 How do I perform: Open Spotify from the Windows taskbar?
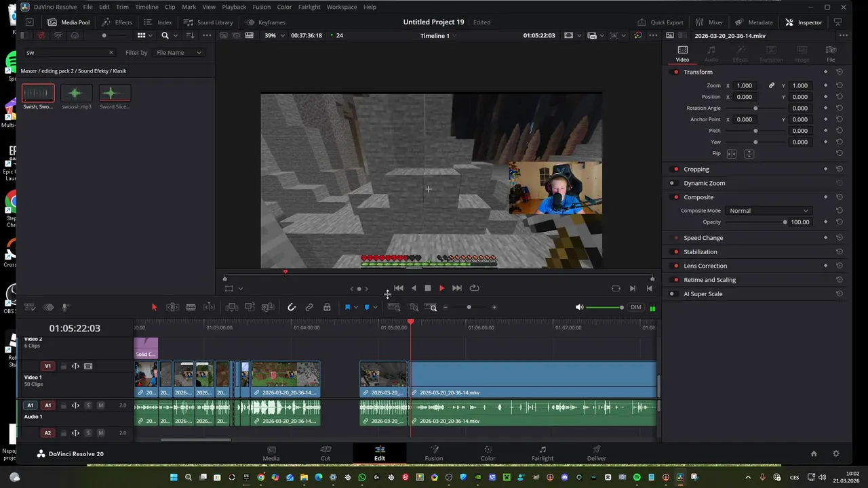pyautogui.click(x=637, y=477)
